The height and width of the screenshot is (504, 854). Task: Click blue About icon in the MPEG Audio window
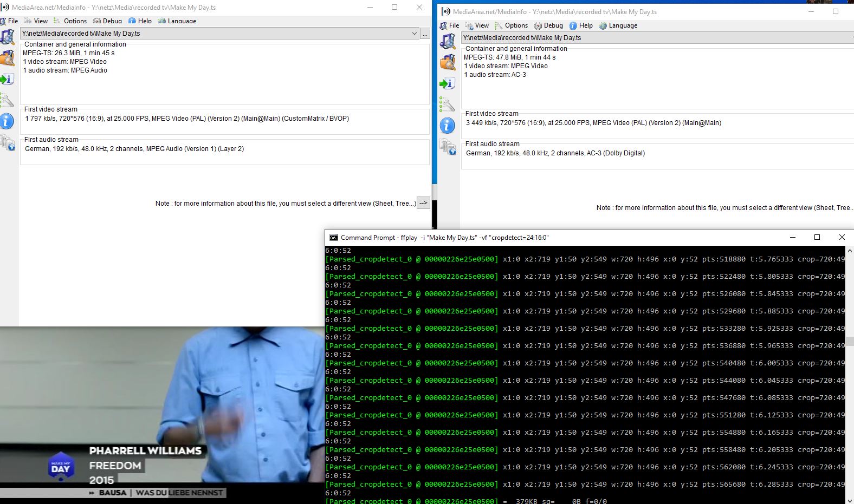[7, 121]
